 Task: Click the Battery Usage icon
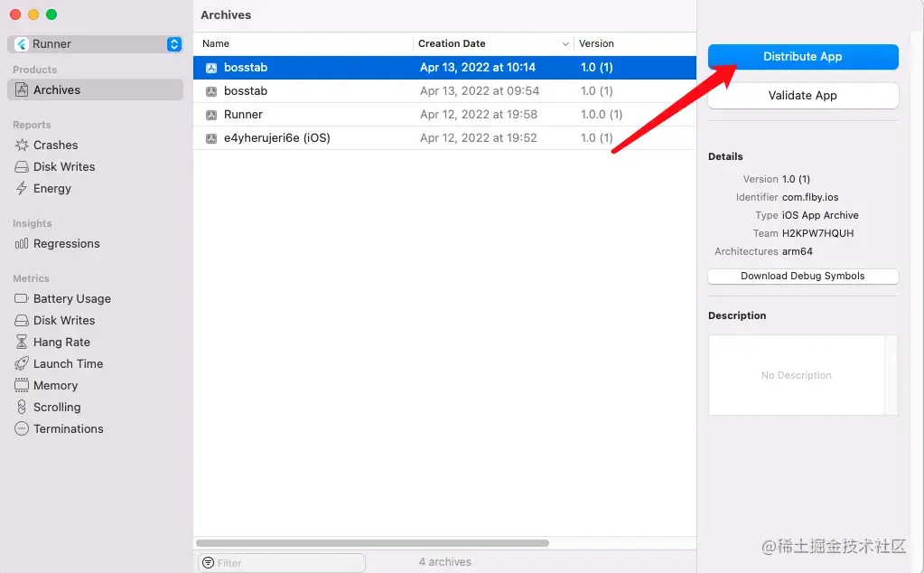point(21,298)
